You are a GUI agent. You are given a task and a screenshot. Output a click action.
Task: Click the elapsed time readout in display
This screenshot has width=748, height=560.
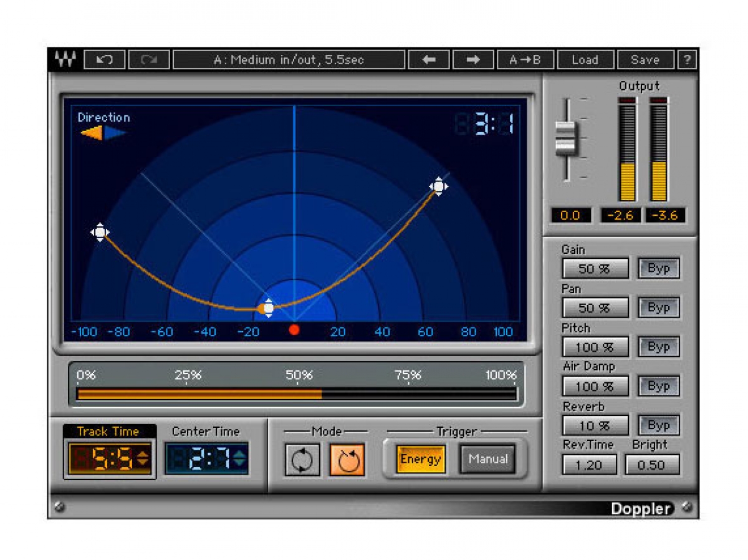pyautogui.click(x=486, y=125)
